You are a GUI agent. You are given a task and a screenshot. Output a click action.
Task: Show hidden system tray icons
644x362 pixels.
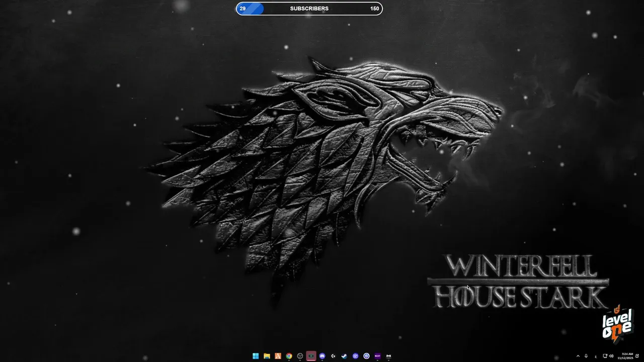578,356
